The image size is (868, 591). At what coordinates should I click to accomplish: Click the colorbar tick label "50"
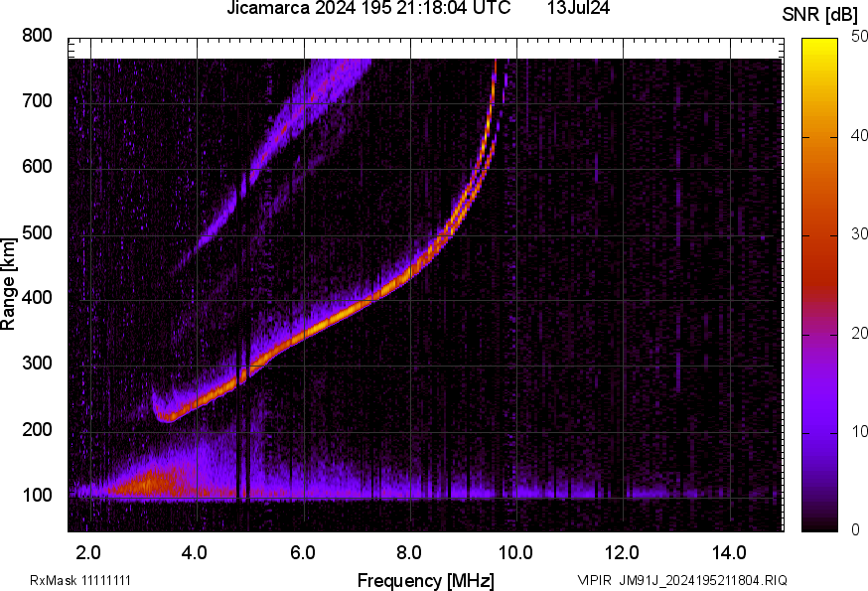[x=859, y=37]
